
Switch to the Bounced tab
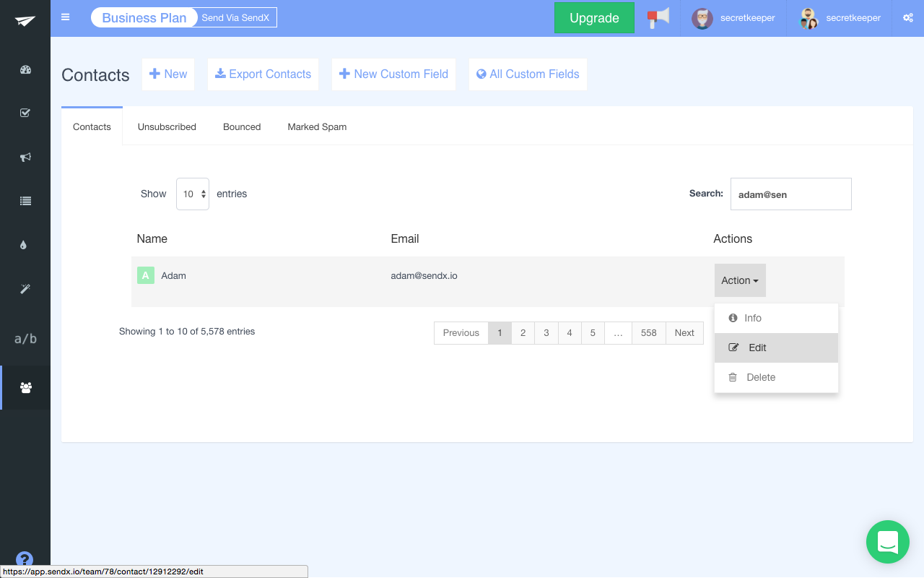(x=242, y=126)
